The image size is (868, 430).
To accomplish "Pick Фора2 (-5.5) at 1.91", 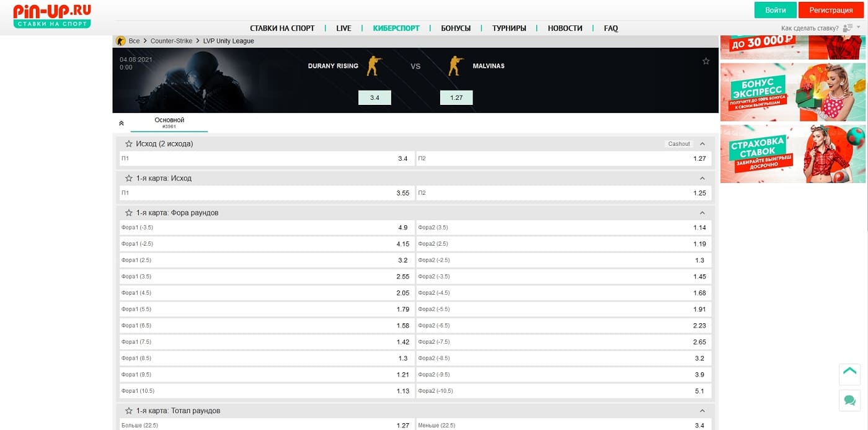I will point(564,309).
